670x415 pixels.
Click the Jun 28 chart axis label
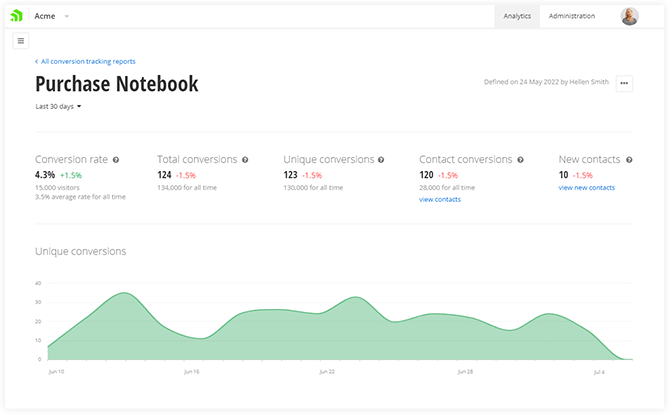(464, 371)
